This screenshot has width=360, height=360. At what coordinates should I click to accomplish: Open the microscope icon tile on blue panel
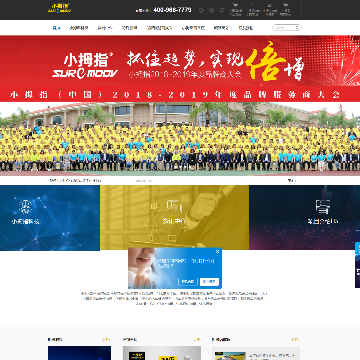click(x=26, y=207)
